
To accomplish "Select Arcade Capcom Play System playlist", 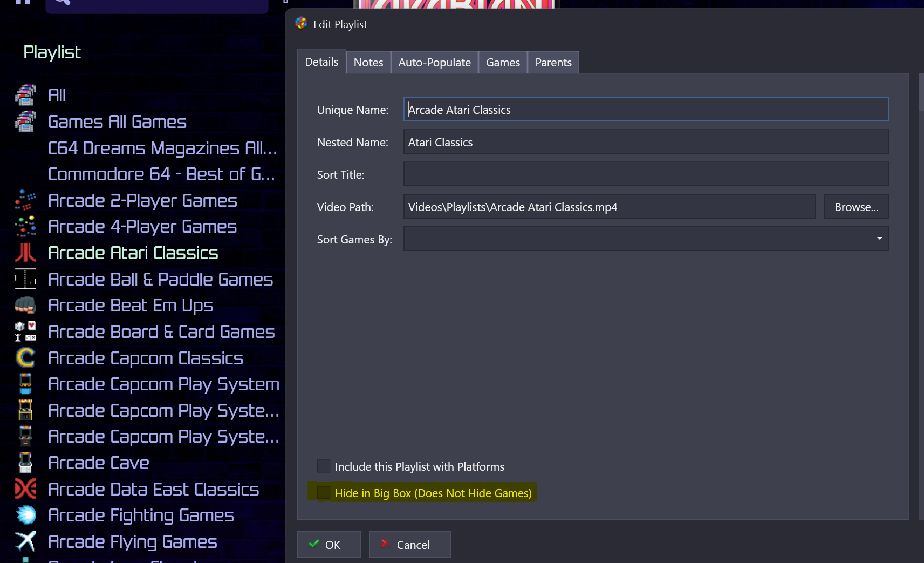I will pos(164,384).
